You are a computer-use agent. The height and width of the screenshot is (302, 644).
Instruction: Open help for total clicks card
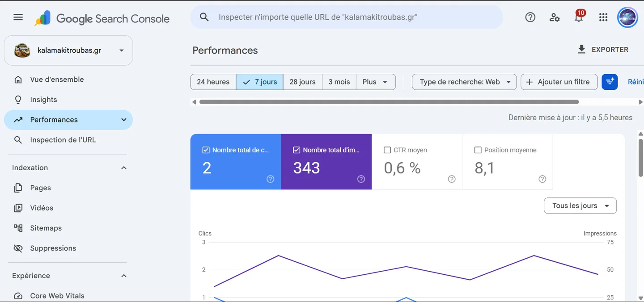271,179
